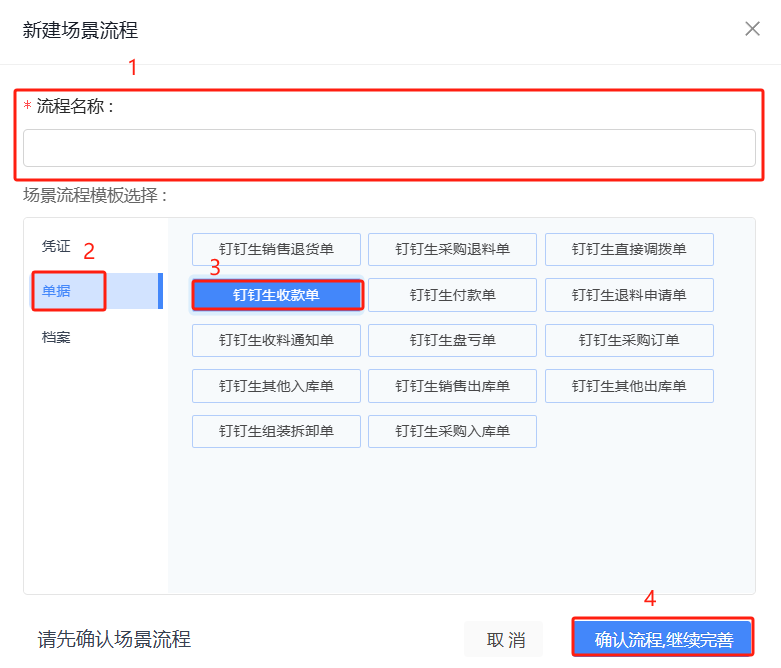The height and width of the screenshot is (668, 781).
Task: Pick the 钉钉生退料申请单 template
Action: pos(629,295)
